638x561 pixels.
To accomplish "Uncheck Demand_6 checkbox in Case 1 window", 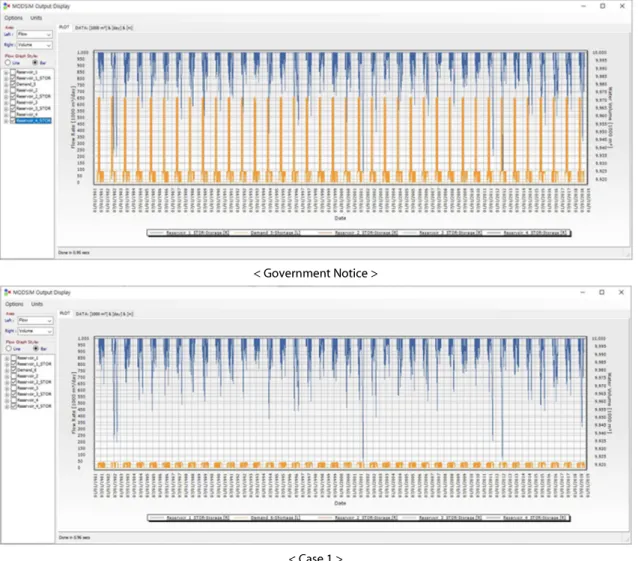I will 13,370.
